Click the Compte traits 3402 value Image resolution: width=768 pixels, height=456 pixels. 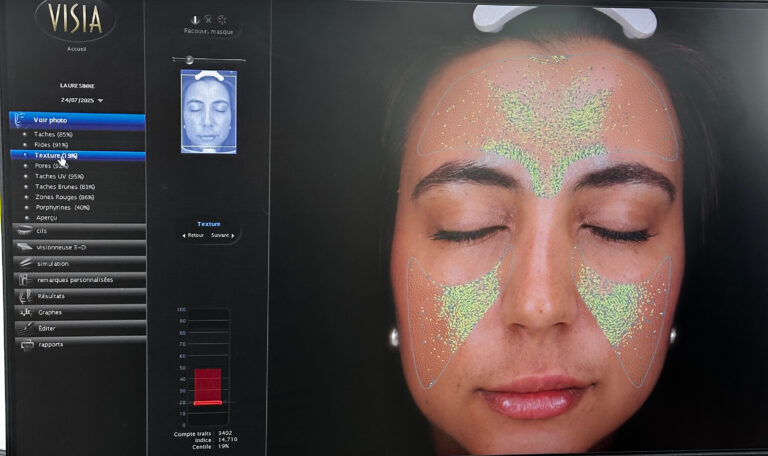tap(225, 433)
